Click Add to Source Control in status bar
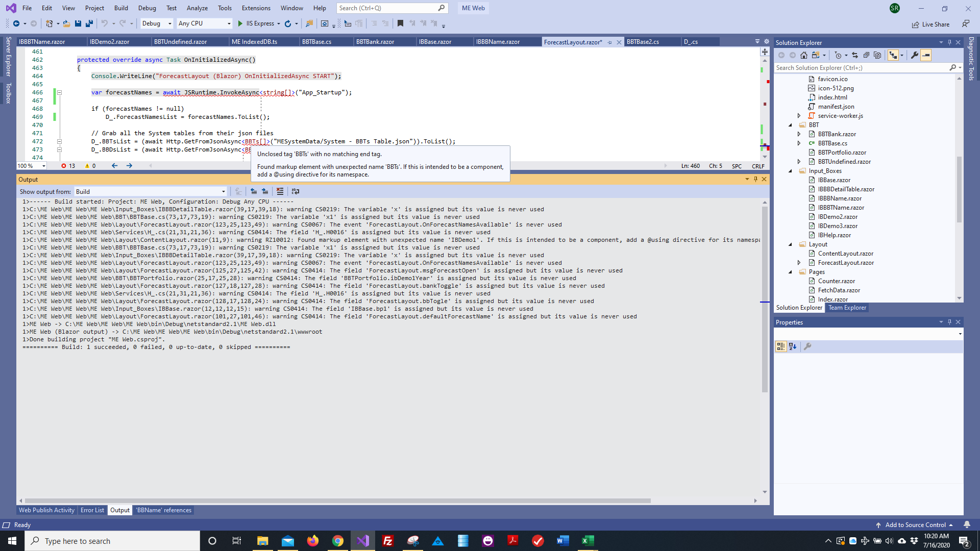The image size is (980, 551). (x=916, y=524)
